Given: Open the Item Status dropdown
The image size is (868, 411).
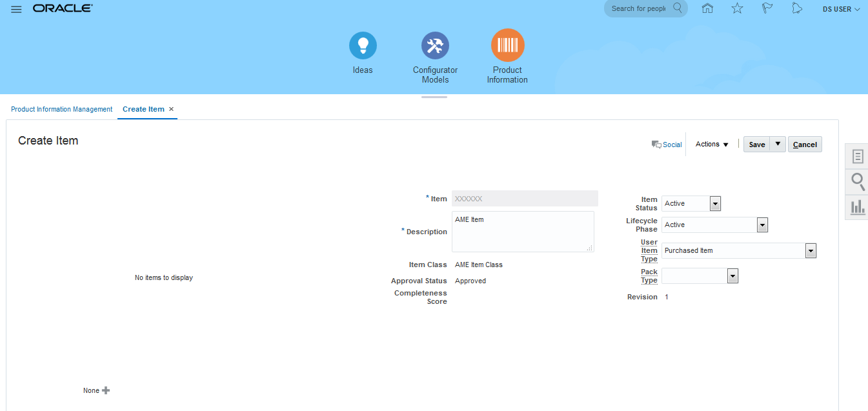Looking at the screenshot, I should 715,203.
